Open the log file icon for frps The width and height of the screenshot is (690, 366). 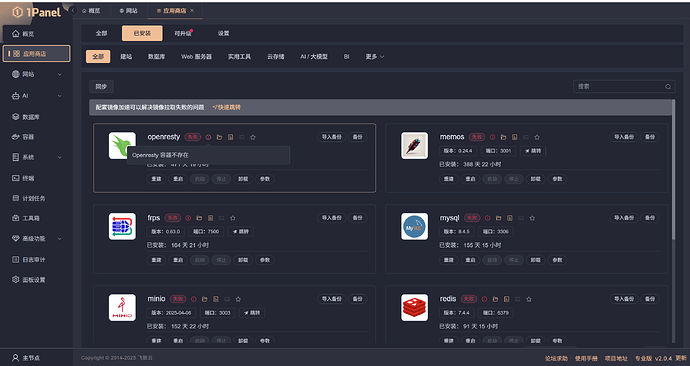pos(210,218)
